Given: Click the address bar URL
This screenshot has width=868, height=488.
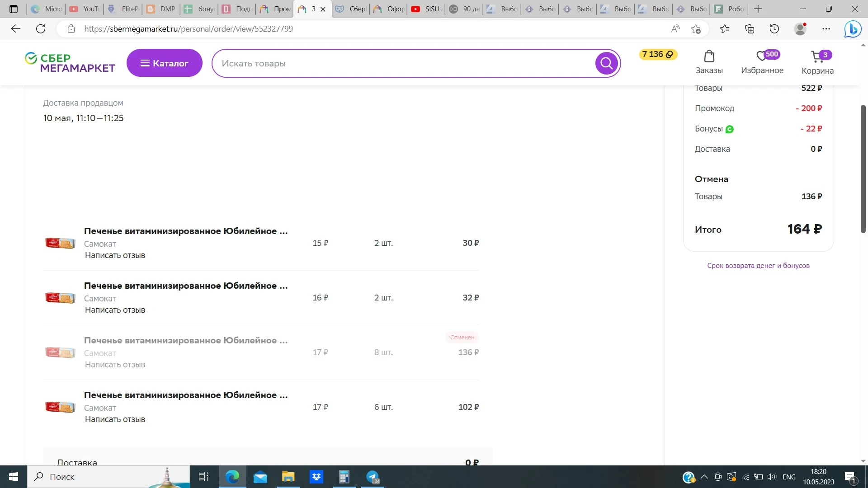Looking at the screenshot, I should pyautogui.click(x=189, y=29).
